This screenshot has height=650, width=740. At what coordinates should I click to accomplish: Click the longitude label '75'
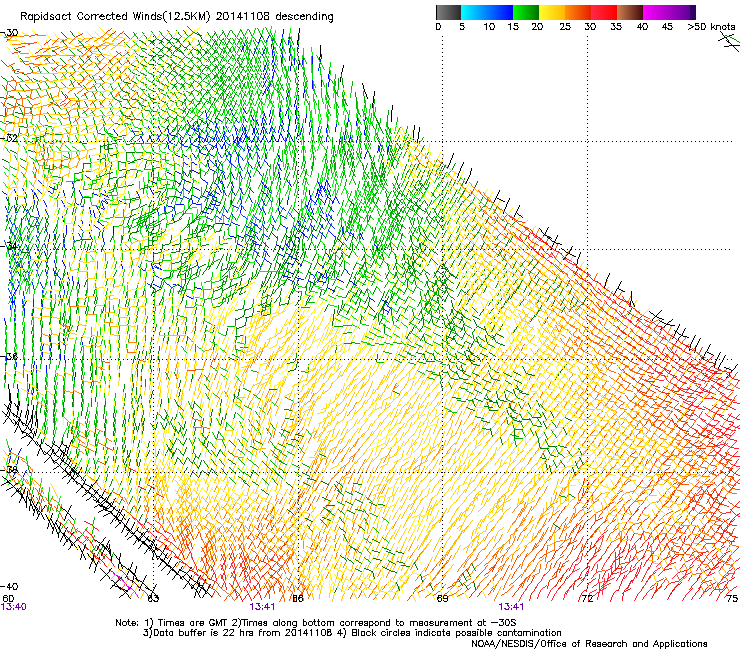tap(732, 599)
